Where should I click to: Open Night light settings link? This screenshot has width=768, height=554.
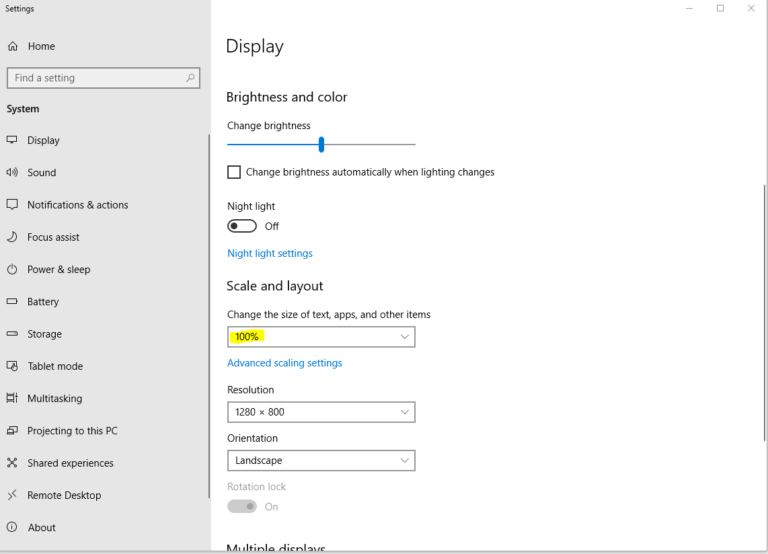point(269,253)
